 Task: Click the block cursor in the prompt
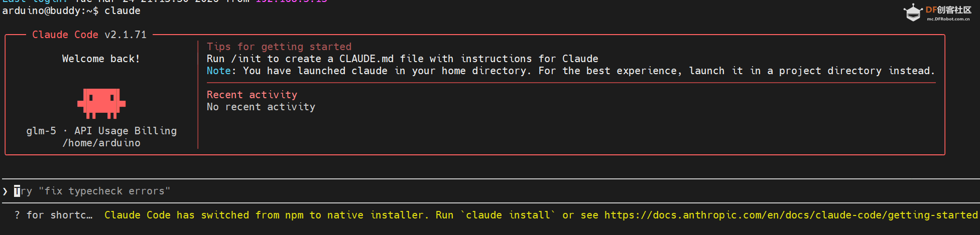point(17,191)
